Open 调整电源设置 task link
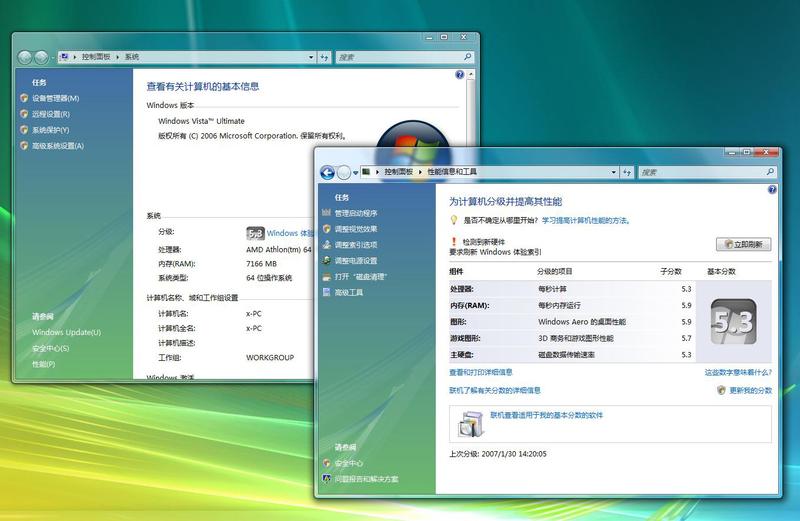The width and height of the screenshot is (800, 521). (356, 261)
